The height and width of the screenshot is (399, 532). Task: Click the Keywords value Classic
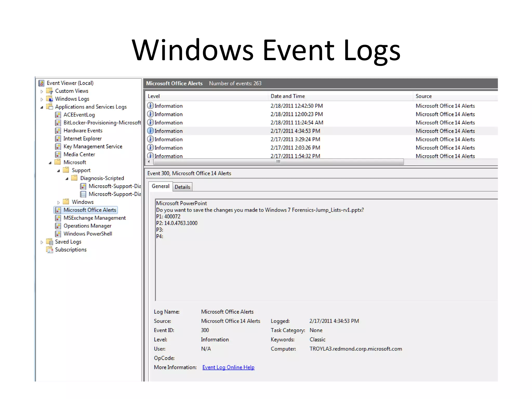(317, 340)
